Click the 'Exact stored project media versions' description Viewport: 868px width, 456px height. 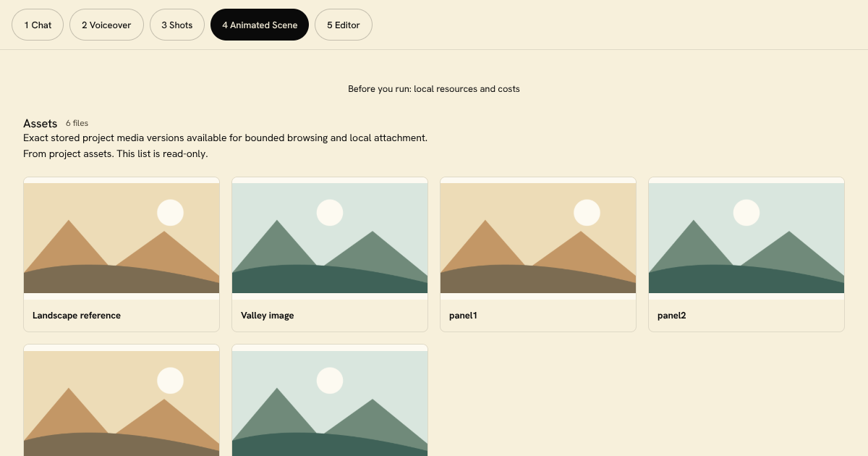[225, 138]
